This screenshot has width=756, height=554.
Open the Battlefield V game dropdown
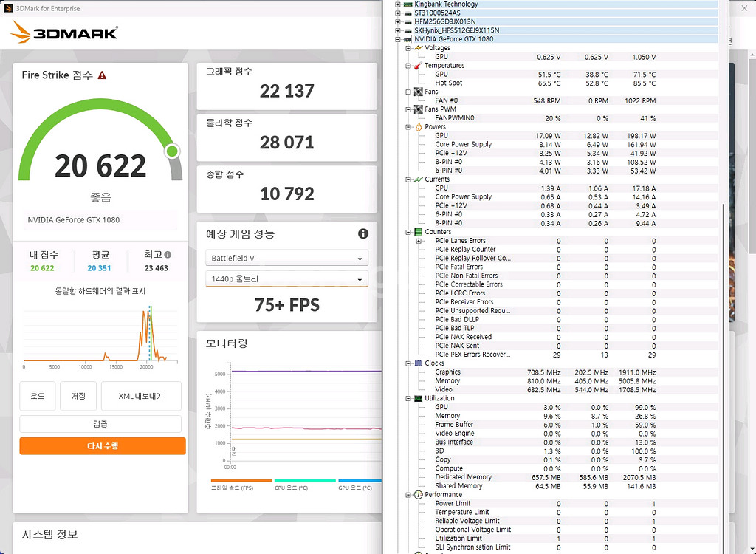point(287,259)
